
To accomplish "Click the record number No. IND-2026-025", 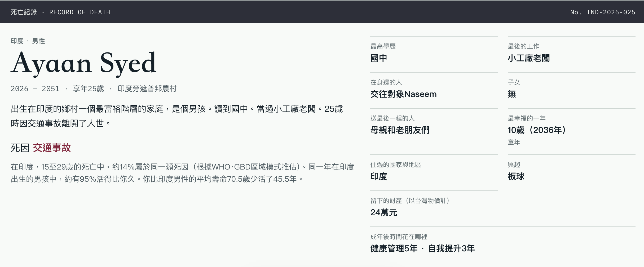I will click(x=603, y=12).
